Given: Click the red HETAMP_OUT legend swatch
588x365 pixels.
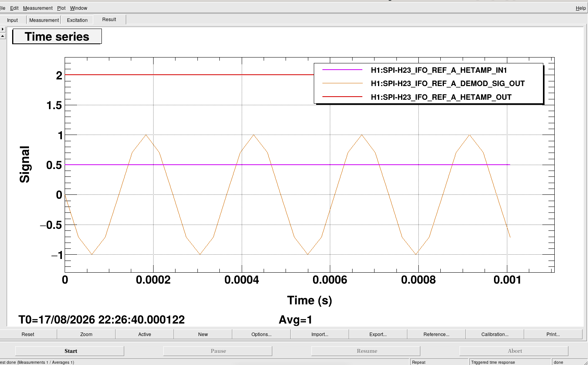Looking at the screenshot, I should pyautogui.click(x=342, y=96).
